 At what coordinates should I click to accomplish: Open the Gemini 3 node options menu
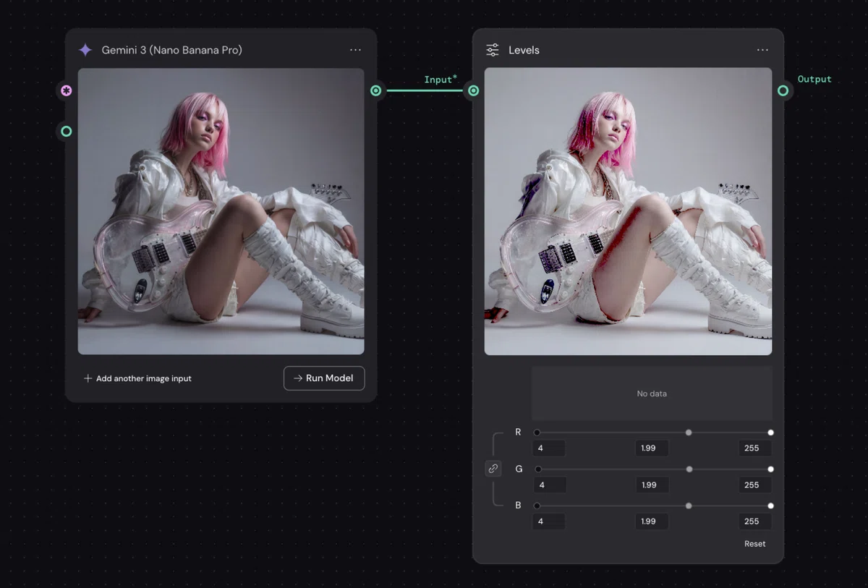[x=355, y=50]
